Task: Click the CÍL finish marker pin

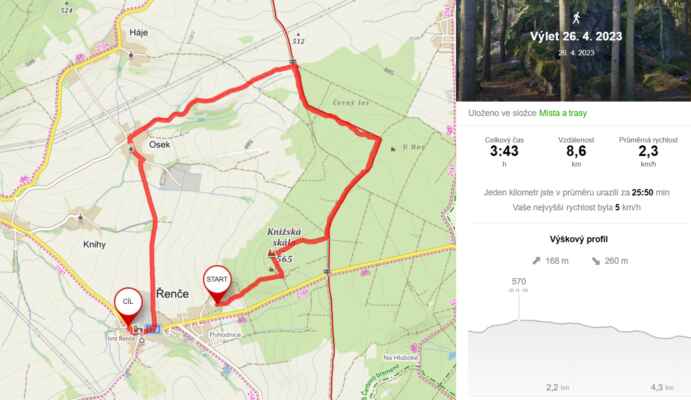Action: (x=128, y=307)
